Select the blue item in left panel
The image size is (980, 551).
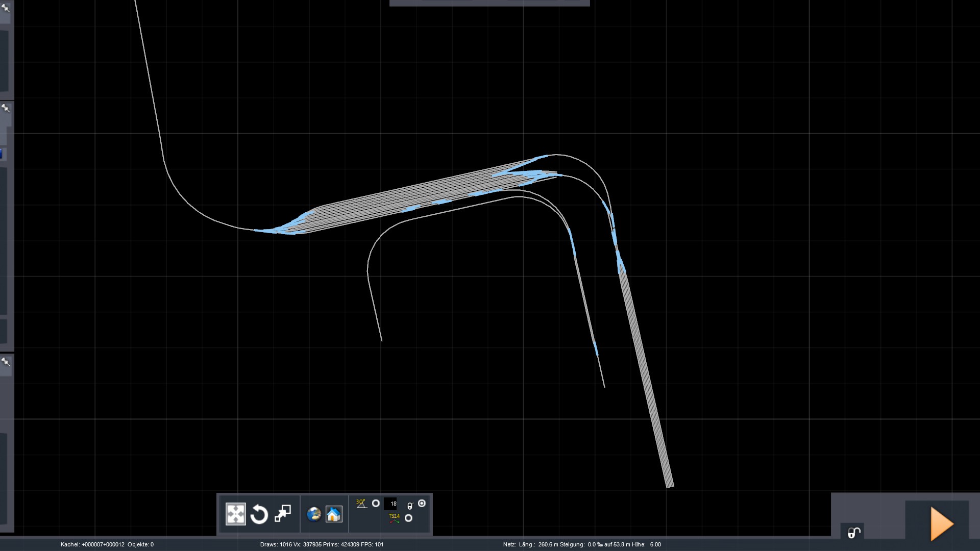coord(2,154)
